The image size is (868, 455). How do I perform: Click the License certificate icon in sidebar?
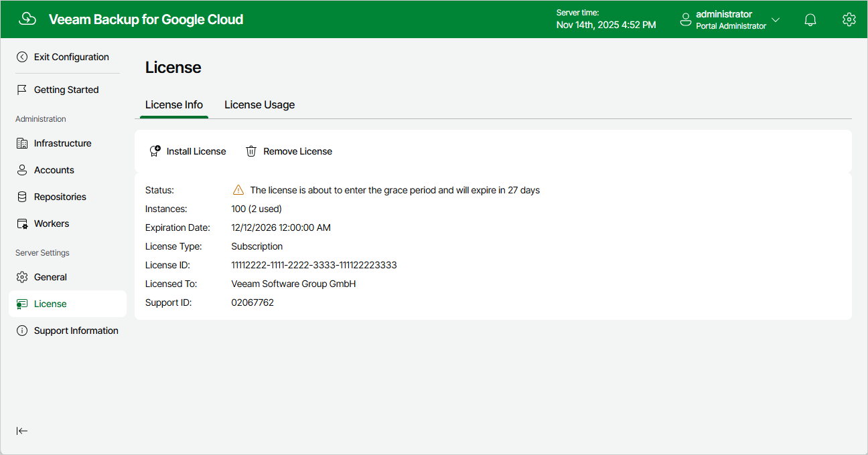[x=22, y=304]
